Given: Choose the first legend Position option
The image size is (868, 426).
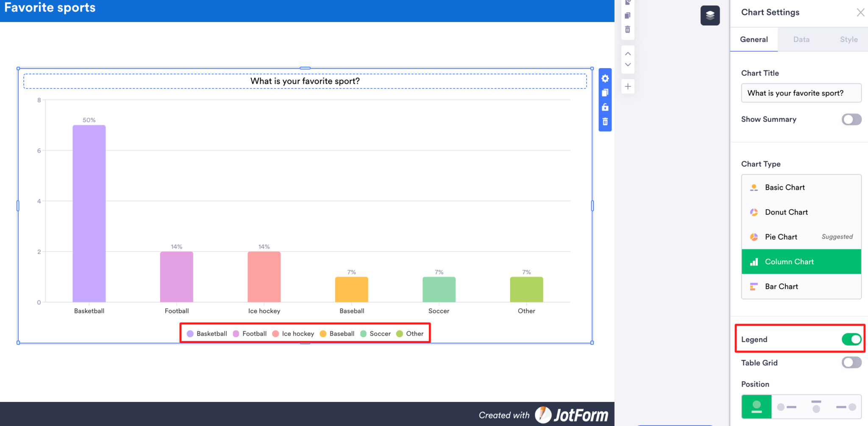Looking at the screenshot, I should pyautogui.click(x=756, y=407).
